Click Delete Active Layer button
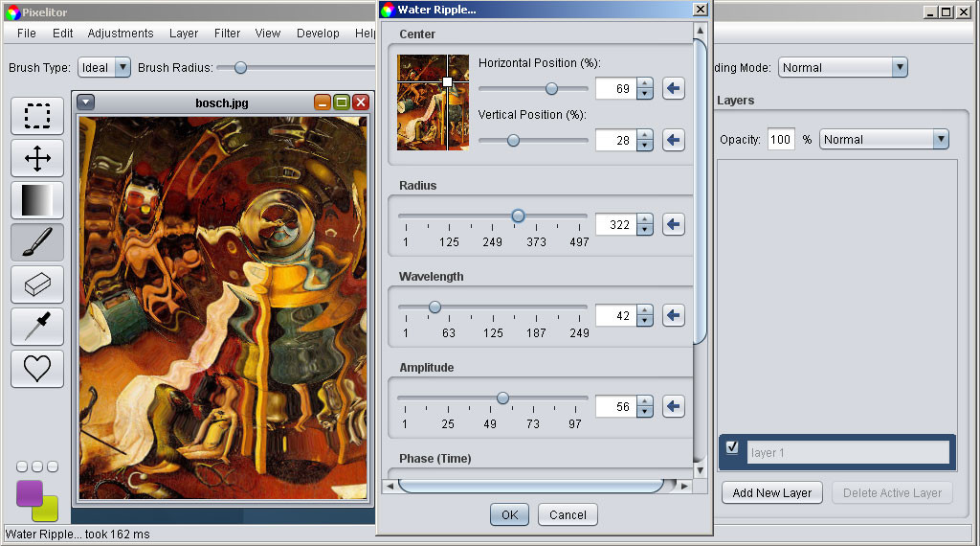This screenshot has width=980, height=546. [892, 493]
